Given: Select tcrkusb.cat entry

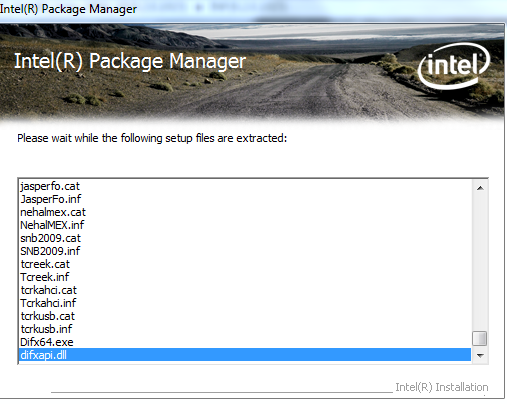Looking at the screenshot, I should point(245,316).
